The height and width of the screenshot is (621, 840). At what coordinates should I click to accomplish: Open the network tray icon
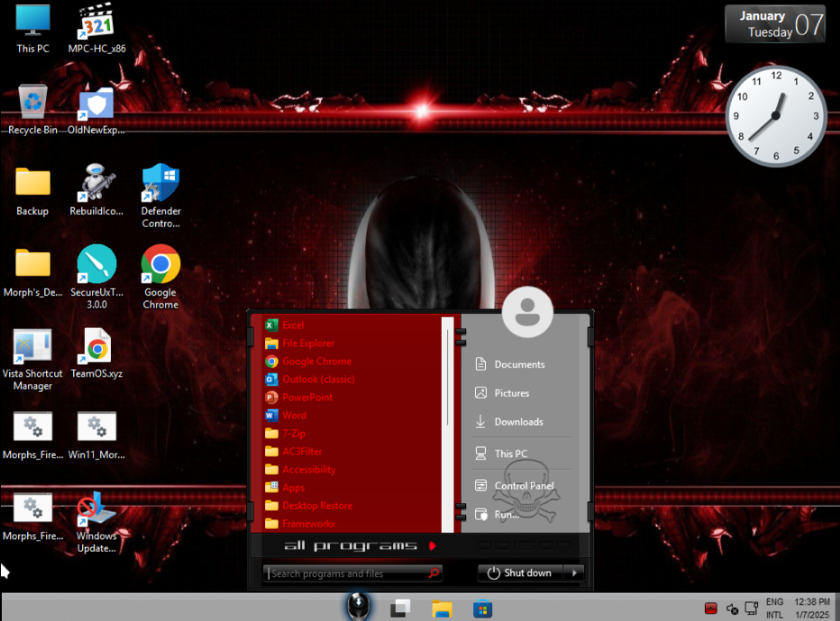[x=752, y=608]
